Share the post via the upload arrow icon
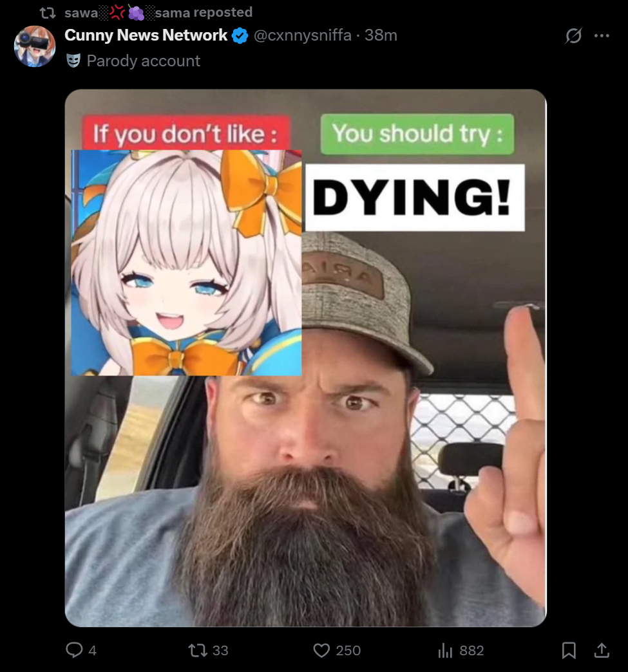This screenshot has width=628, height=672. coord(602,650)
